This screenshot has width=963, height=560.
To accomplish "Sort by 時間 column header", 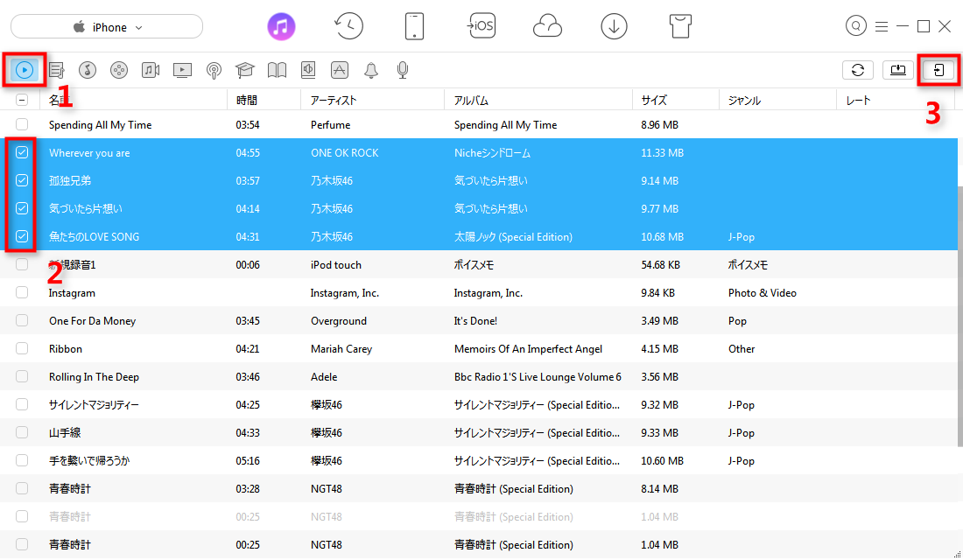I will click(x=264, y=100).
